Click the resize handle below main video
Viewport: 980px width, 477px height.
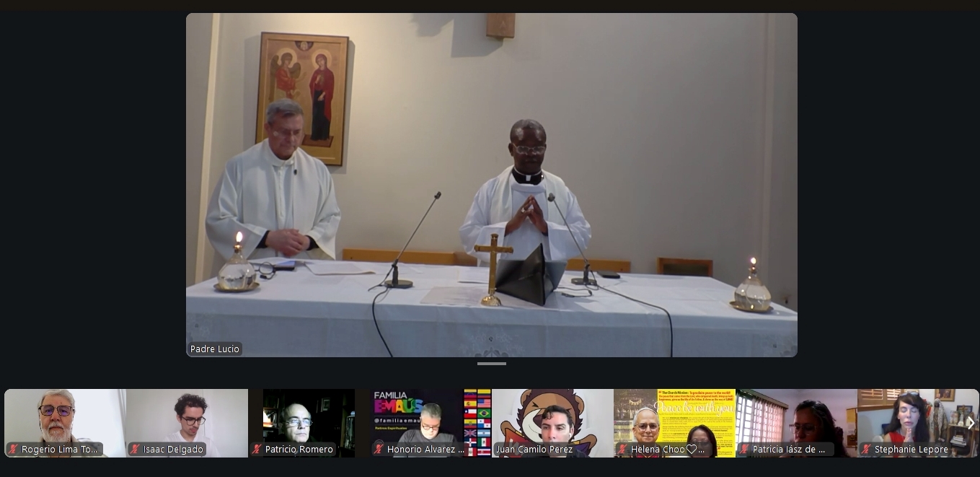tap(491, 364)
